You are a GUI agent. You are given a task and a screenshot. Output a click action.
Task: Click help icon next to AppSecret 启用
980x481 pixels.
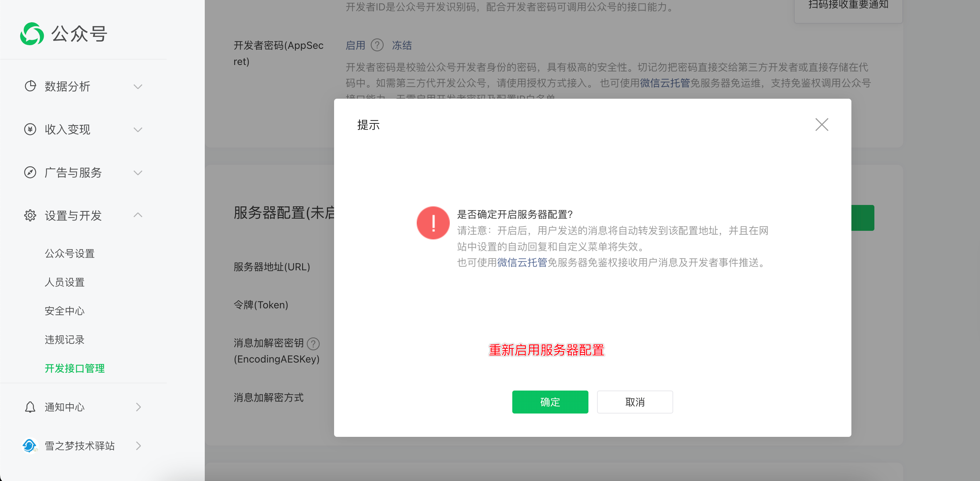tap(377, 45)
